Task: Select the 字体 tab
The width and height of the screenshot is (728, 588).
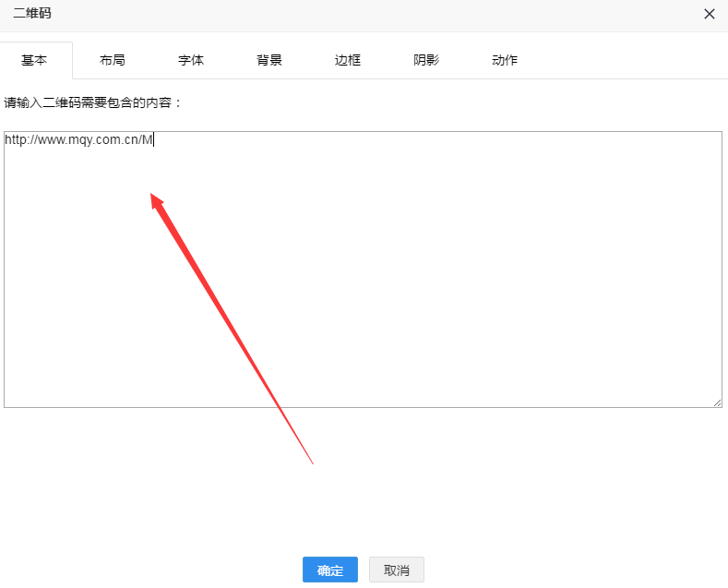Action: click(191, 60)
